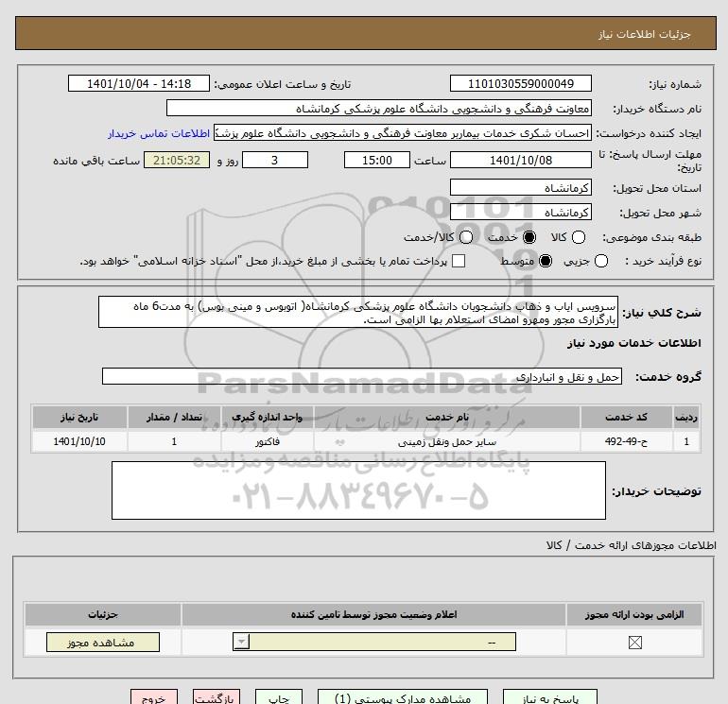The height and width of the screenshot is (704, 728).
Task: Click the خروج exit button
Action: point(154,697)
